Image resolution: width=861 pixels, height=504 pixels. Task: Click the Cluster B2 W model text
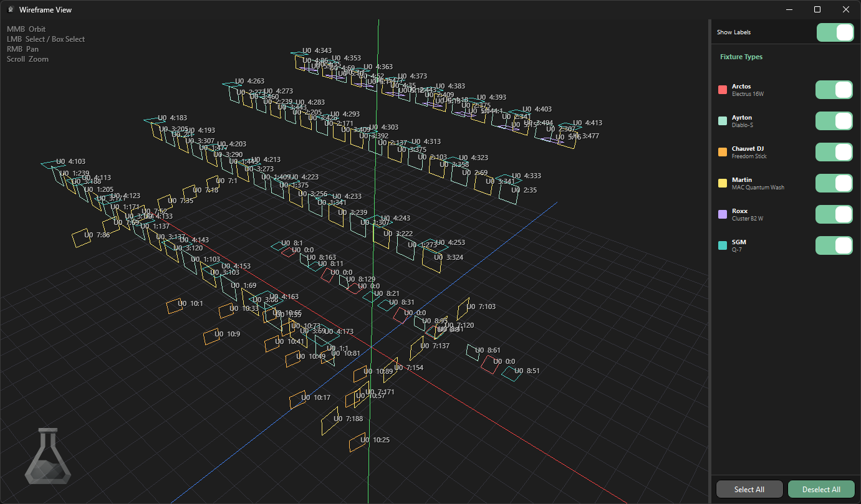[748, 219]
